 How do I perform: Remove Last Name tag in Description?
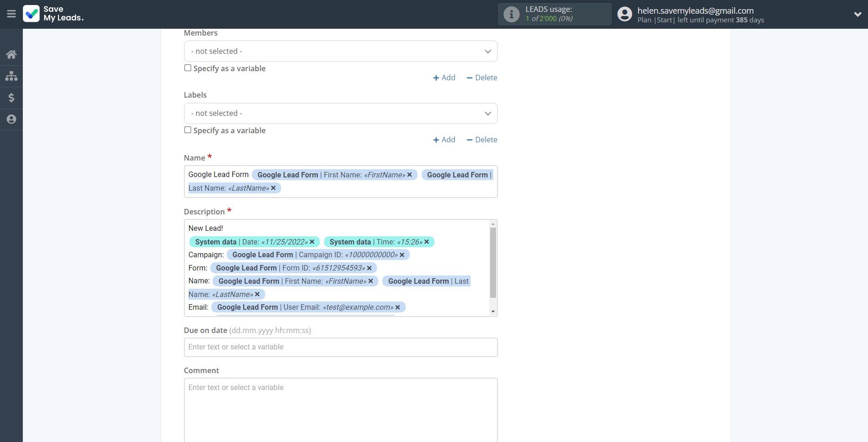(257, 294)
